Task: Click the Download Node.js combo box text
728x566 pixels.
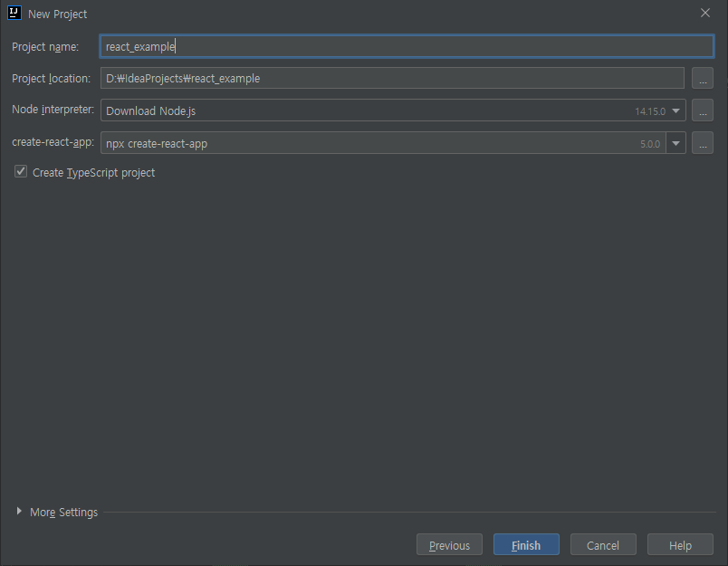Action: pyautogui.click(x=151, y=111)
